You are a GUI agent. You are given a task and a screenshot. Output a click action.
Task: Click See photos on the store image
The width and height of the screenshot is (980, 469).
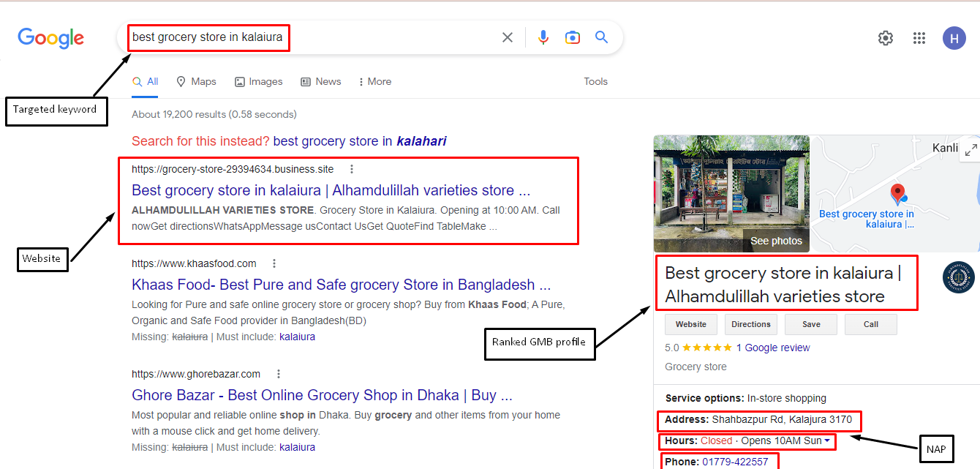tap(776, 240)
